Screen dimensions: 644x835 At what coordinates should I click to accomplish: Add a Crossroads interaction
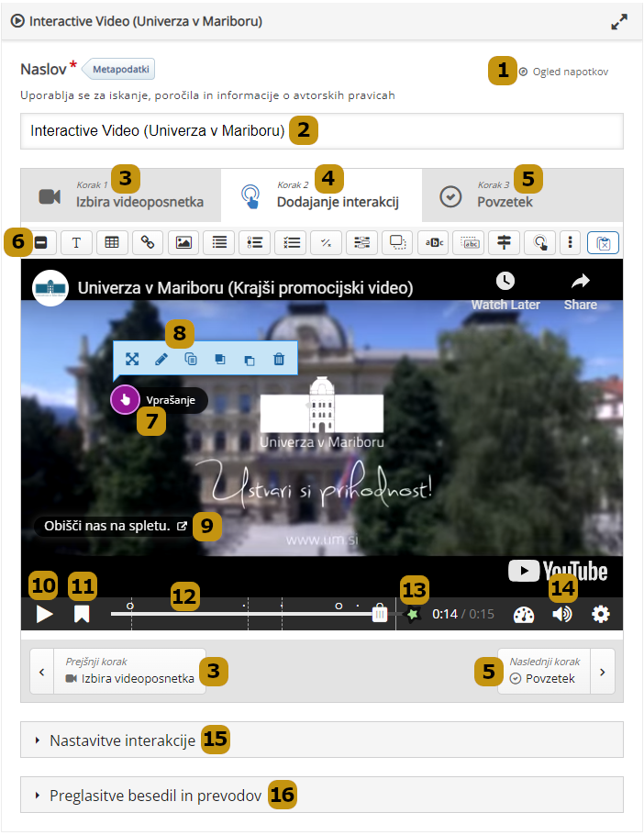(504, 243)
